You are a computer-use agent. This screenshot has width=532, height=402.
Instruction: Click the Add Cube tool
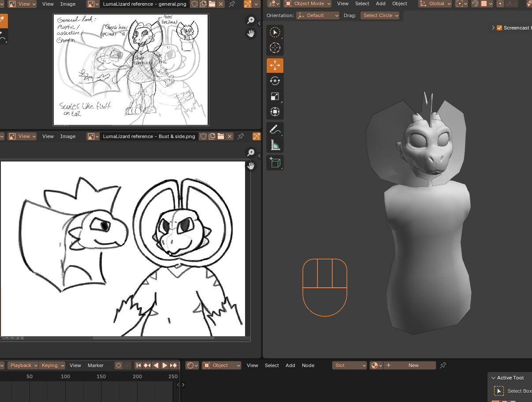coord(275,163)
